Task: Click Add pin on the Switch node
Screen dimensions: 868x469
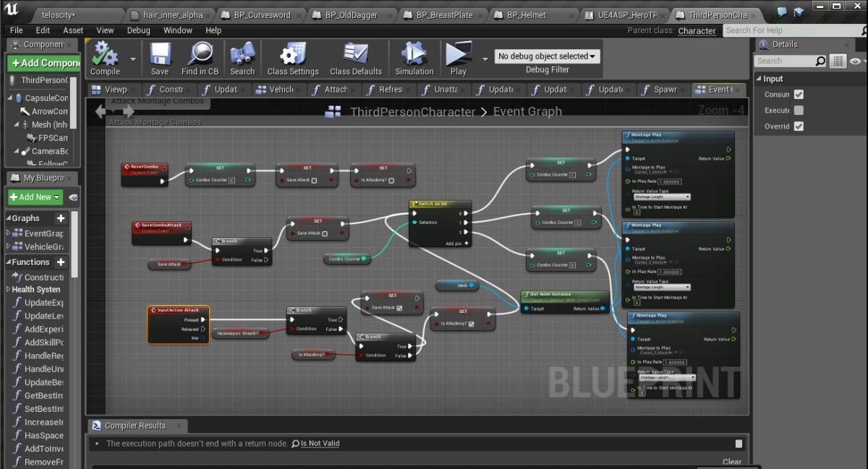Action: click(456, 244)
